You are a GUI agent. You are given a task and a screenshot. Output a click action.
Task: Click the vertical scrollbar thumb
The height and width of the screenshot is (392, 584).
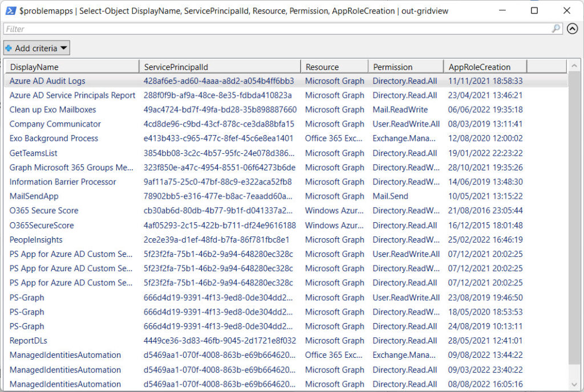pos(574,218)
